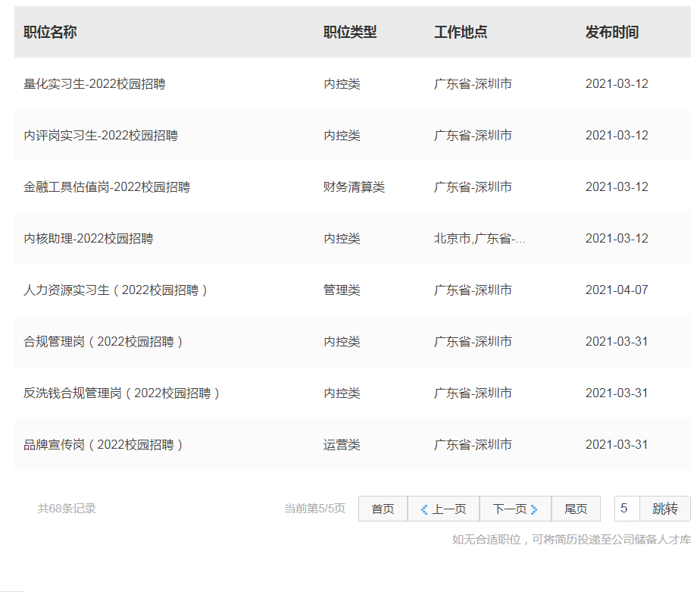Viewport: 700px width, 592px height.
Task: Open the 合规管理岗 job posting
Action: click(x=103, y=342)
